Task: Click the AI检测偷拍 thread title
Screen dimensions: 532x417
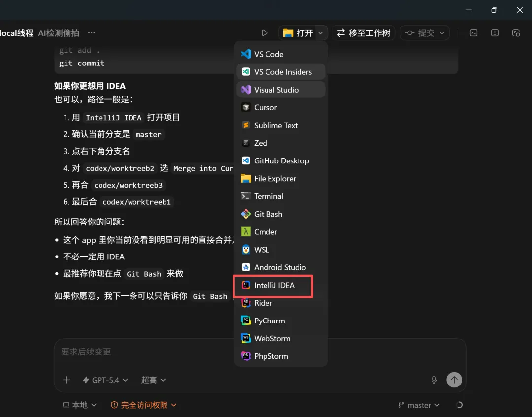Action: click(59, 33)
